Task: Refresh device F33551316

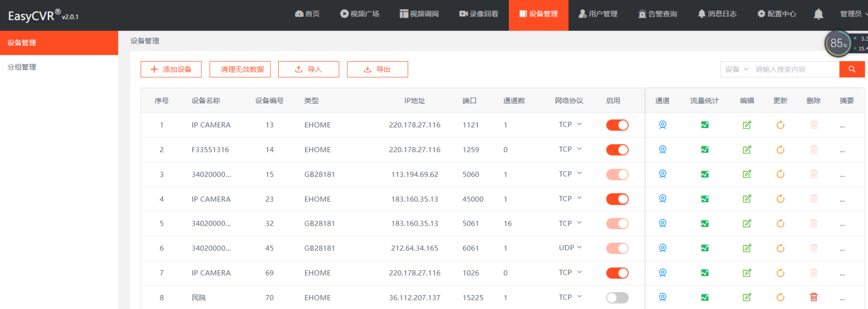Action: pyautogui.click(x=781, y=149)
